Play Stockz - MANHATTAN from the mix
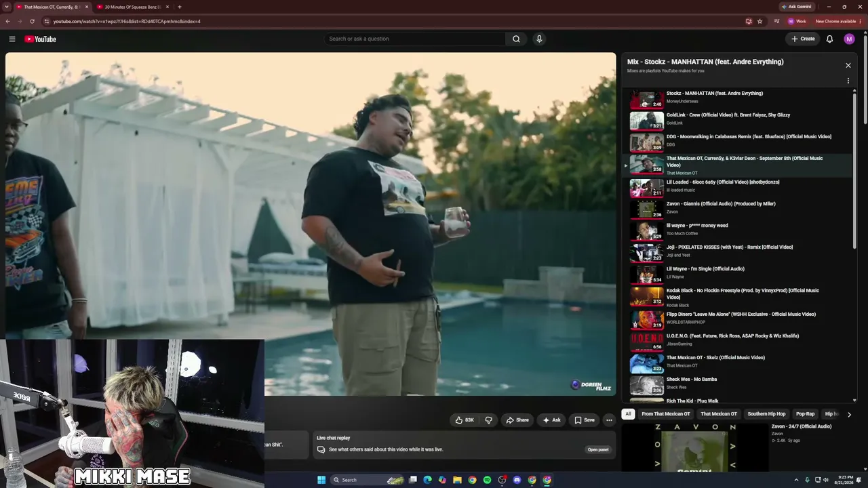 [x=738, y=100]
